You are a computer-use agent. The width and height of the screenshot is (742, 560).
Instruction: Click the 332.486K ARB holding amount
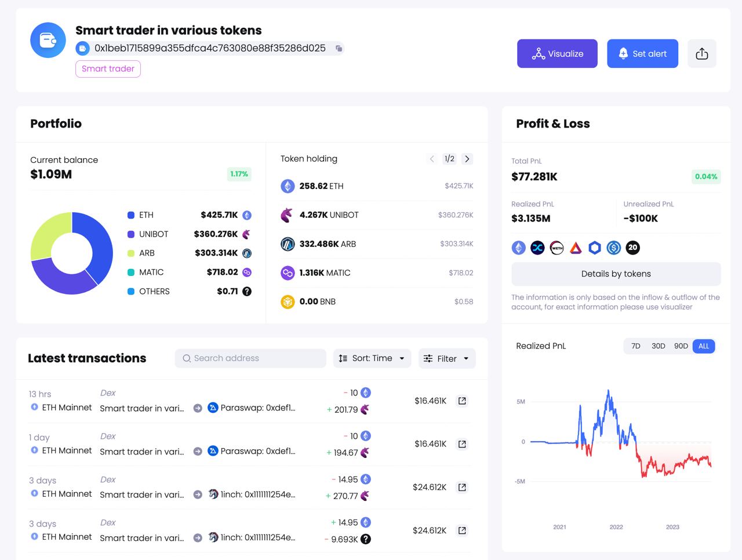point(328,244)
